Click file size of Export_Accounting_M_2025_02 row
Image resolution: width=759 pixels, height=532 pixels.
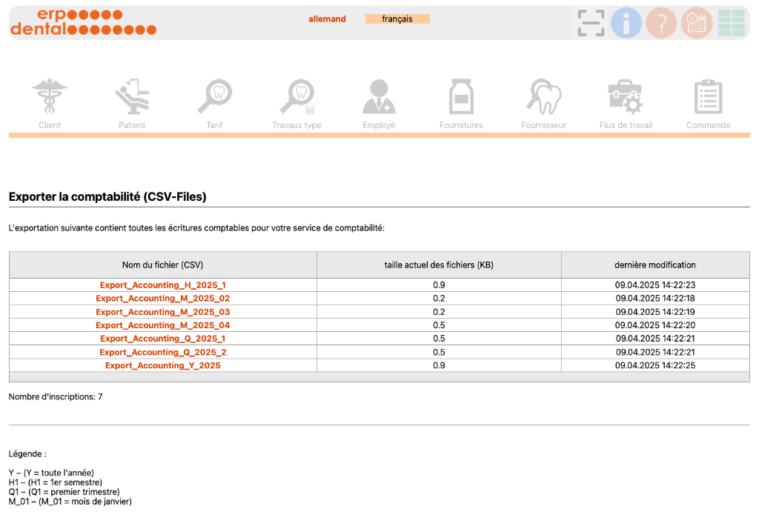pos(439,298)
